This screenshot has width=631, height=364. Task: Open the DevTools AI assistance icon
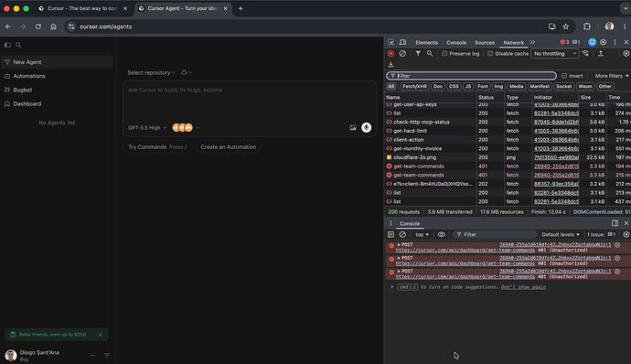(592, 42)
